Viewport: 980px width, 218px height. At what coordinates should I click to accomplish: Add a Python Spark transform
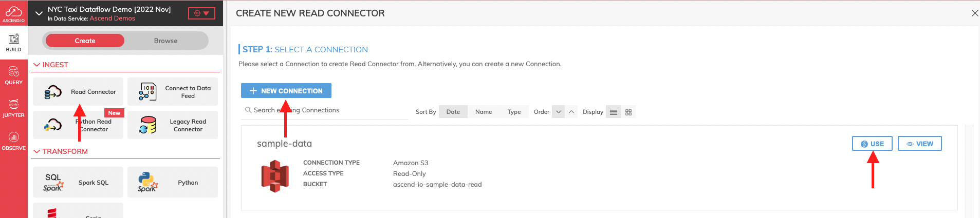tap(173, 182)
